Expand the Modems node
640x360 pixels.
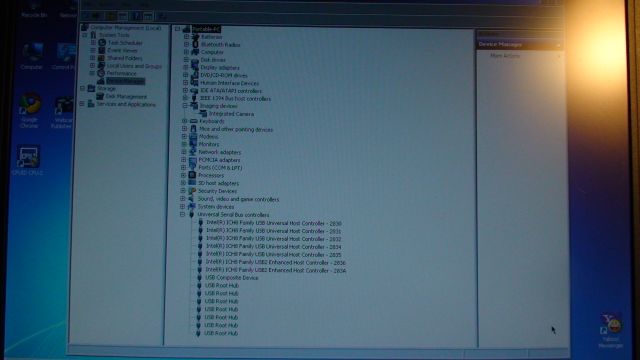[x=184, y=136]
